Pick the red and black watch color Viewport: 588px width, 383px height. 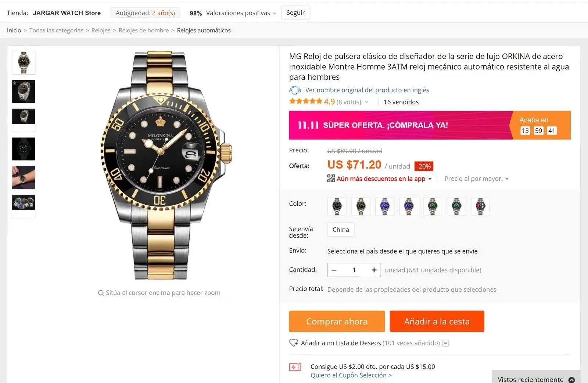480,206
